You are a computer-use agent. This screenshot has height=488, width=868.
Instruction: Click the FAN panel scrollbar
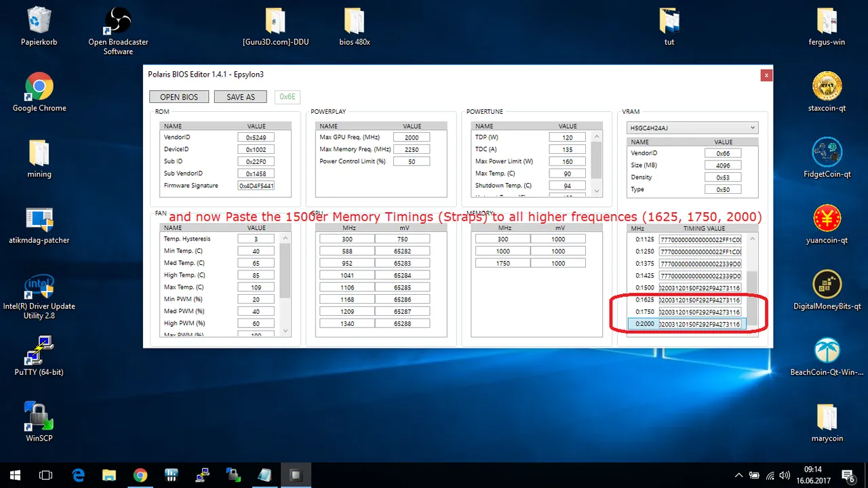(285, 271)
